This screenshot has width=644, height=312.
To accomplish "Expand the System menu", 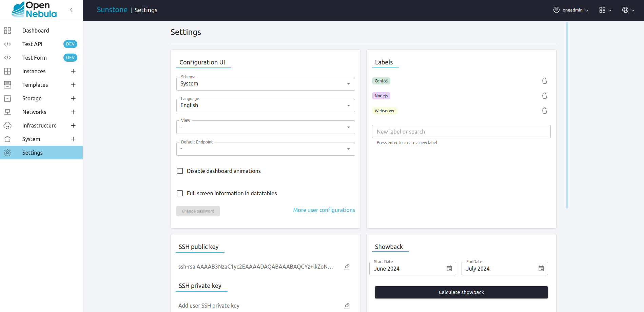I will click(x=73, y=139).
